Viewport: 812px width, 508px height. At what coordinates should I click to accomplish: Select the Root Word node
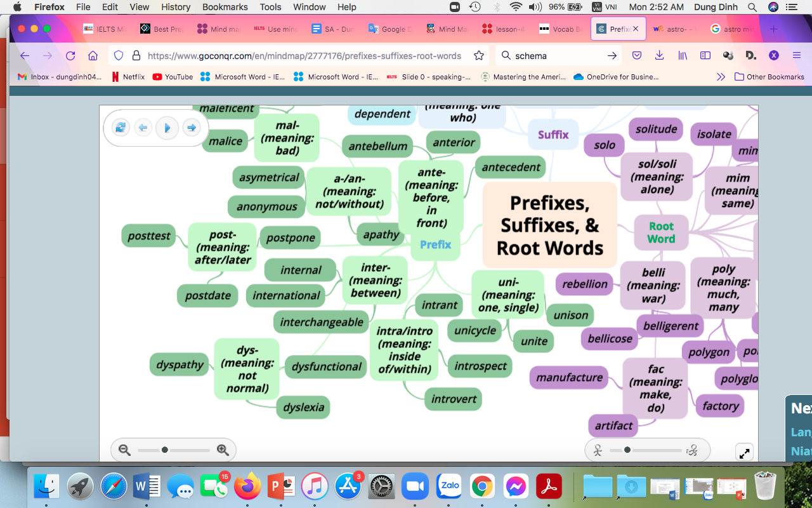[661, 232]
